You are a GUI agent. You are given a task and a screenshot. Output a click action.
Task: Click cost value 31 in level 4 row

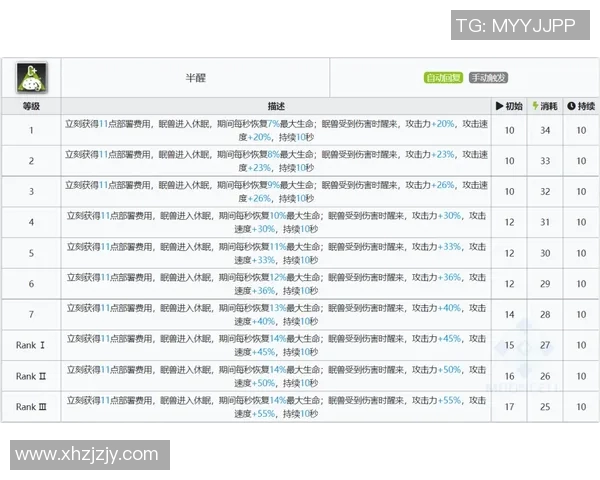[545, 222]
